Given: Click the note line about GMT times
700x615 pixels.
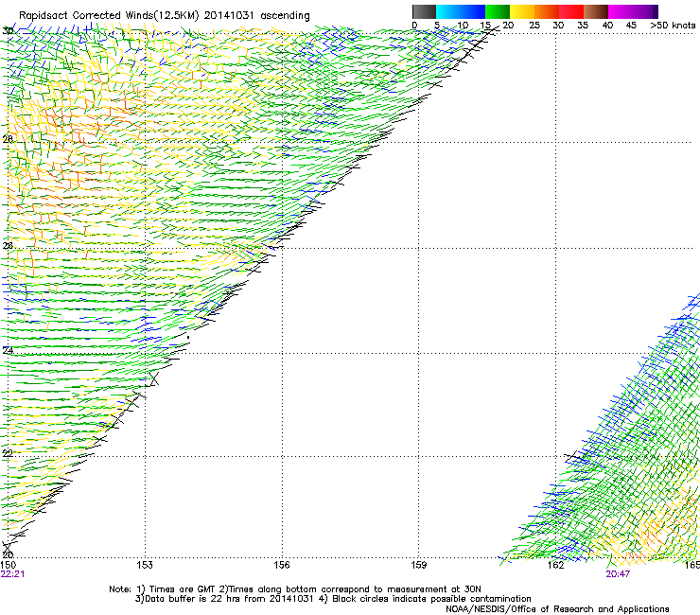Looking at the screenshot, I should coord(295,589).
